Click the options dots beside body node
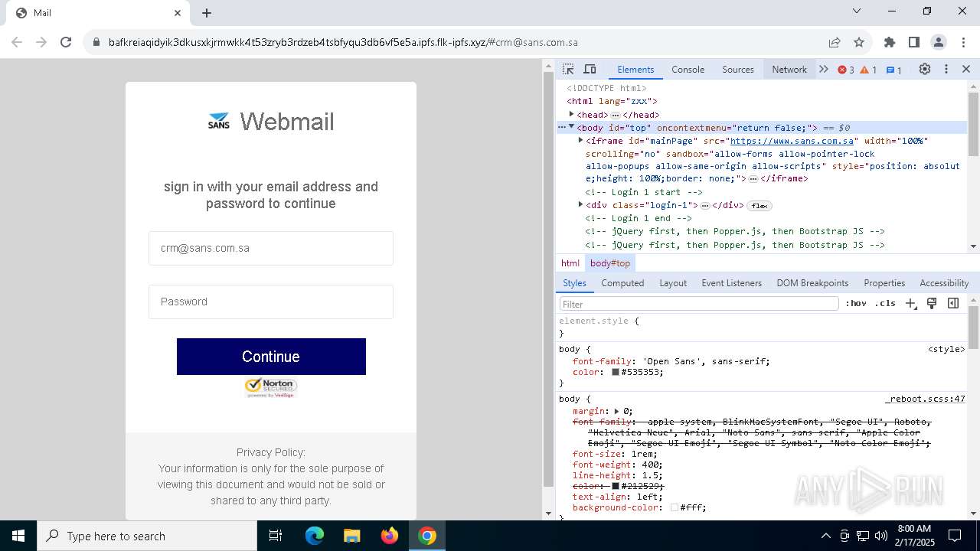Image resolution: width=980 pixels, height=551 pixels. click(x=561, y=127)
